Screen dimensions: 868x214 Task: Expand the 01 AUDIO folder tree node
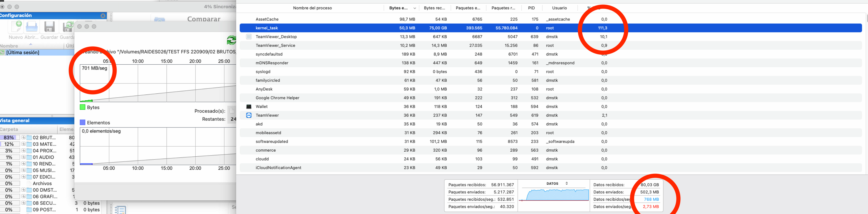[24, 157]
